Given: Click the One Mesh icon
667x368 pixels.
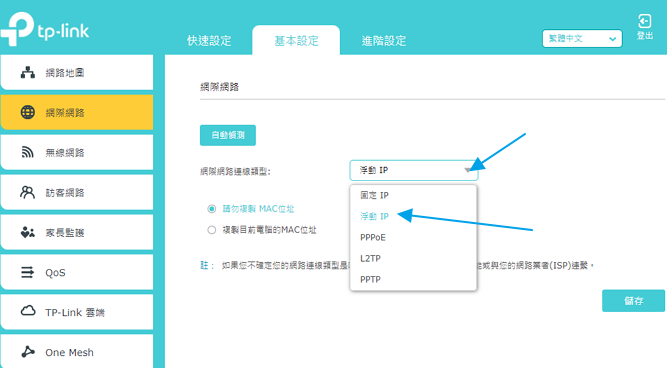Looking at the screenshot, I should 28,352.
